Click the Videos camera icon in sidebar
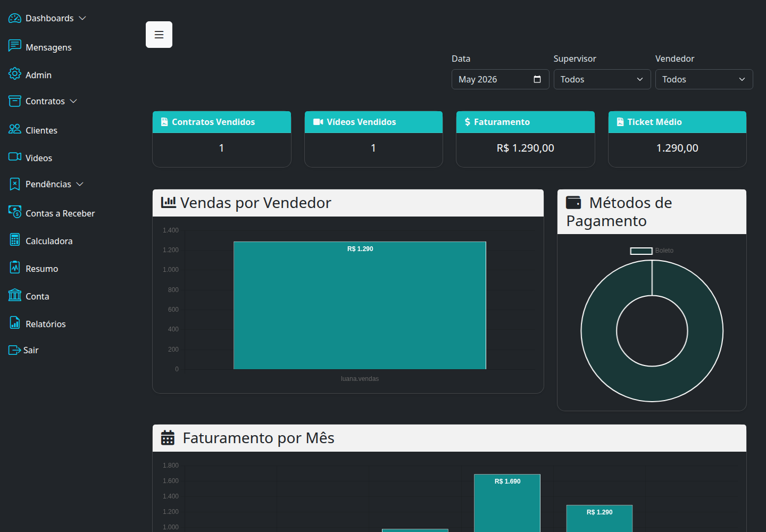Screen dimensions: 766x532 click(15, 156)
